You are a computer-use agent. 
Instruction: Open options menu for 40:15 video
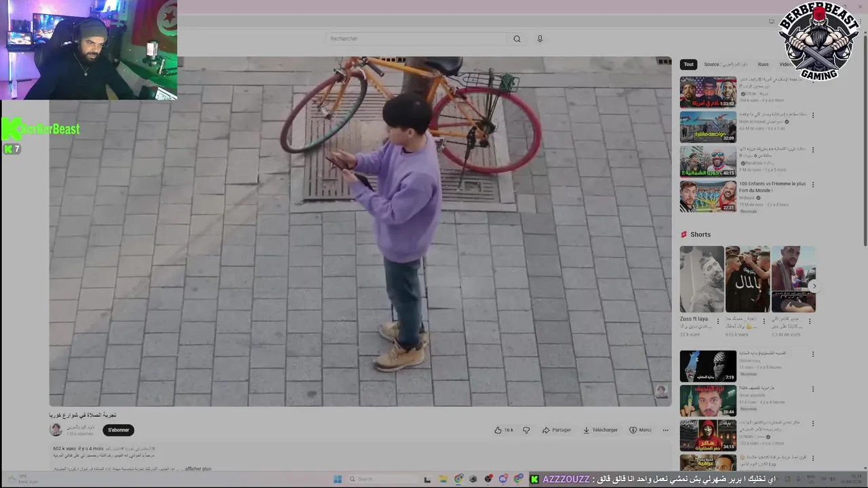813,150
